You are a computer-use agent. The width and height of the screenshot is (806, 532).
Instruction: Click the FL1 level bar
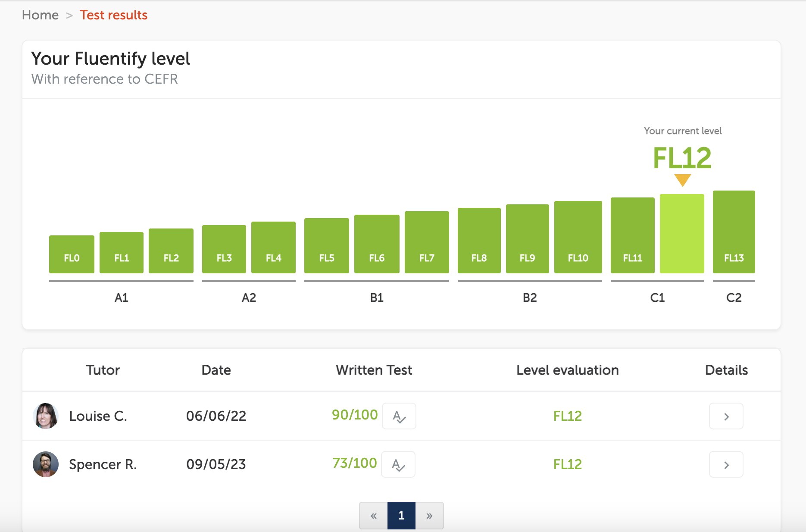tap(122, 253)
